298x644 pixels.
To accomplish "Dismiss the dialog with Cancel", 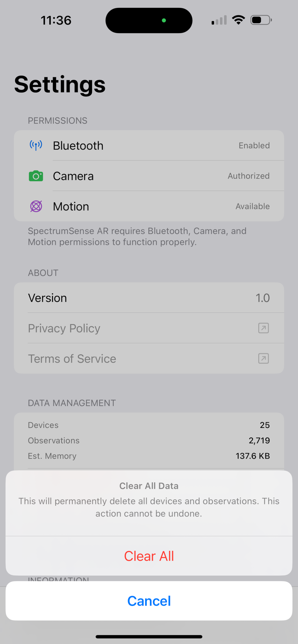I will tap(149, 601).
